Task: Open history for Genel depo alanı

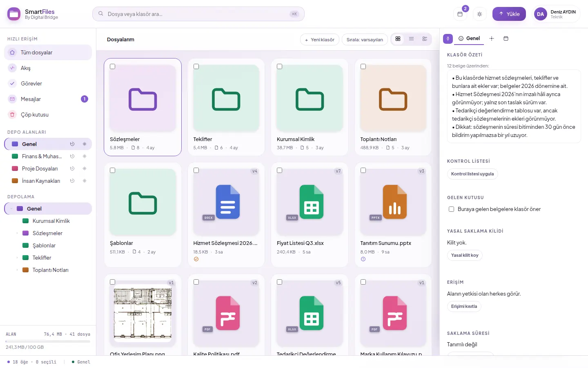Action: coord(72,144)
